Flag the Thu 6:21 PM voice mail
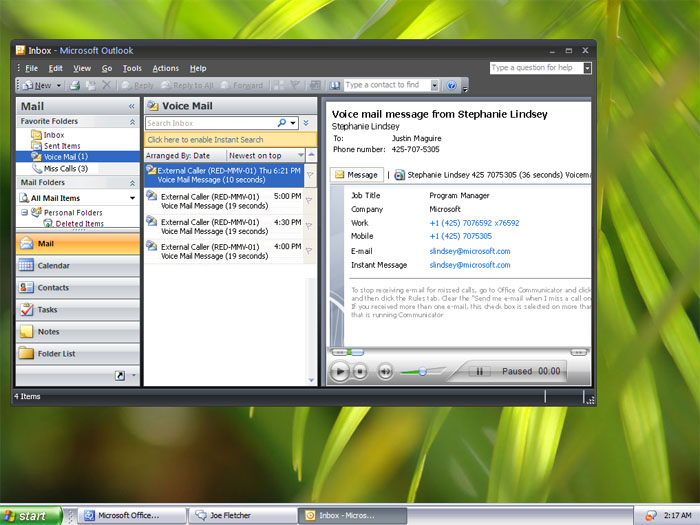Image resolution: width=700 pixels, height=525 pixels. tap(309, 175)
